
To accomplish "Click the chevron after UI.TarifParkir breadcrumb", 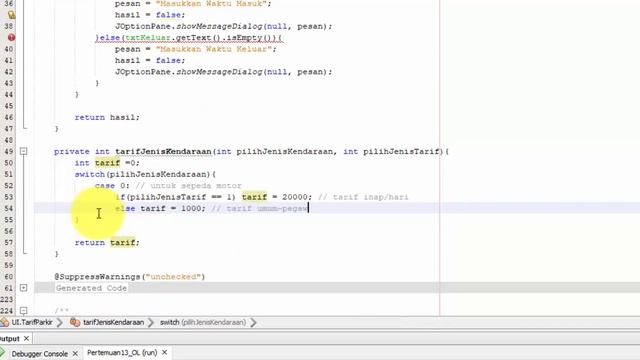I will point(60,322).
